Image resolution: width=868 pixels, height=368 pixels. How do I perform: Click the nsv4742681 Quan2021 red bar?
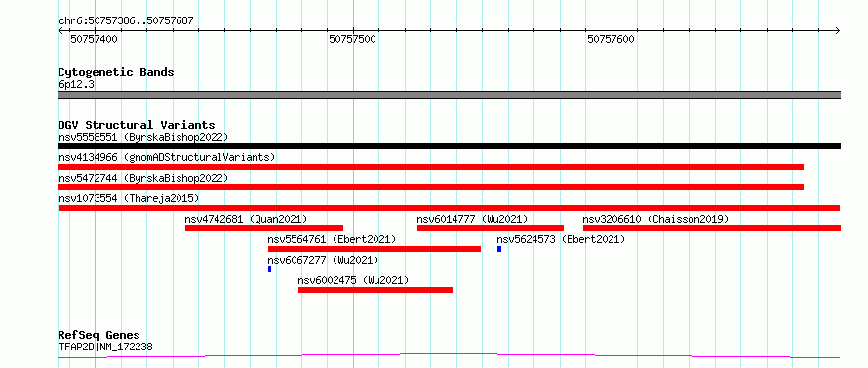click(264, 228)
